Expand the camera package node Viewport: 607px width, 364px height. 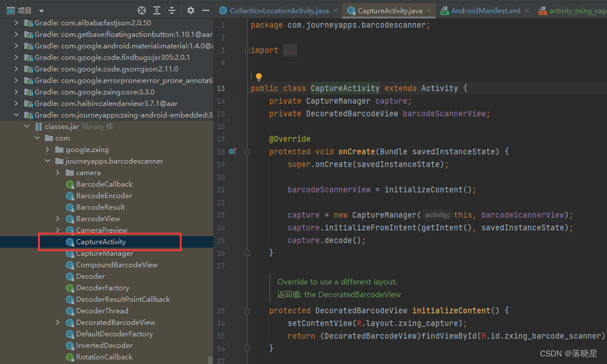coord(57,172)
